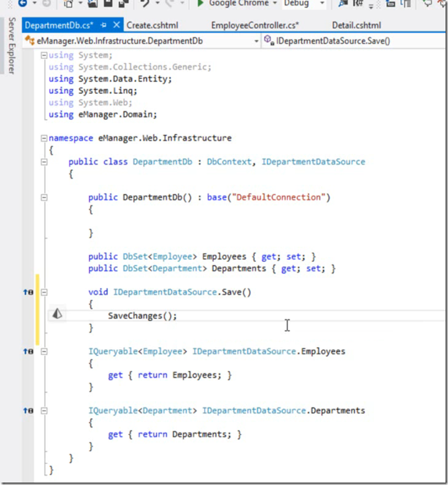Click the void keyword before IDepartmentDataSource.Save()
Viewport: 448px width, 485px height.
(x=98, y=292)
